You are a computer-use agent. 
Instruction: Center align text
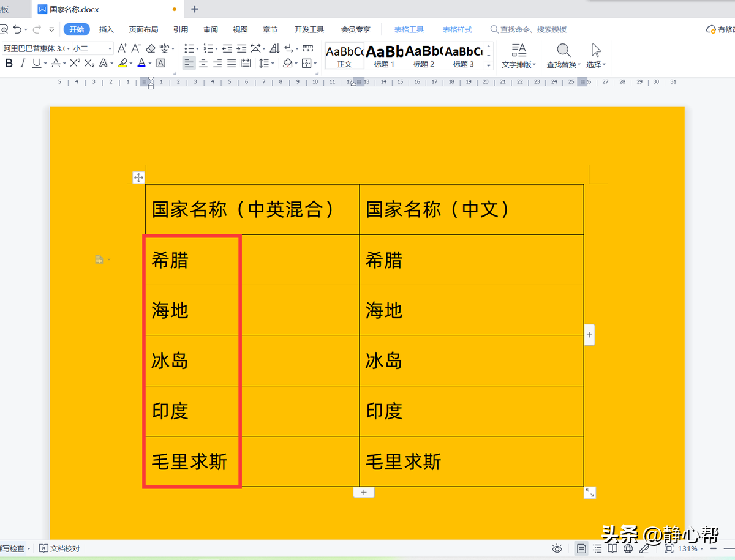click(x=203, y=63)
